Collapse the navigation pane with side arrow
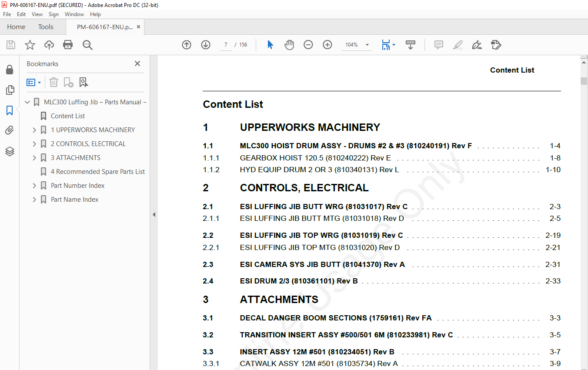The image size is (588, 370). coord(154,214)
